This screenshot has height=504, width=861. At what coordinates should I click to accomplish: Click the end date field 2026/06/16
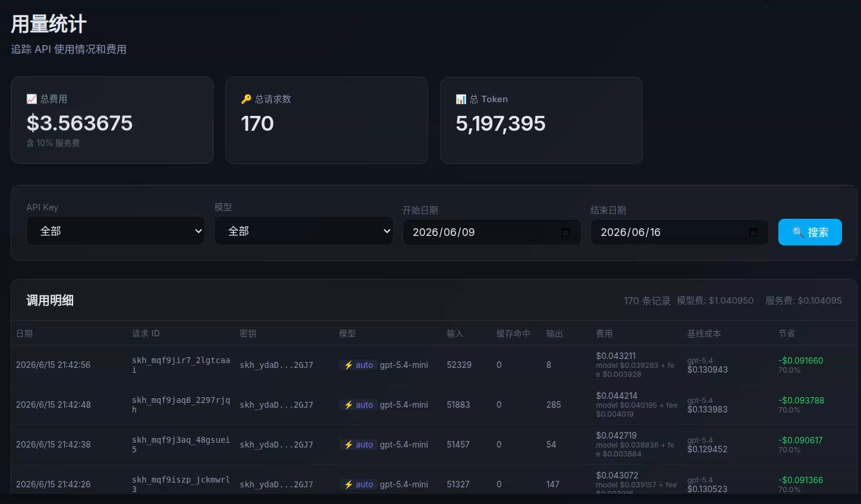pyautogui.click(x=680, y=232)
